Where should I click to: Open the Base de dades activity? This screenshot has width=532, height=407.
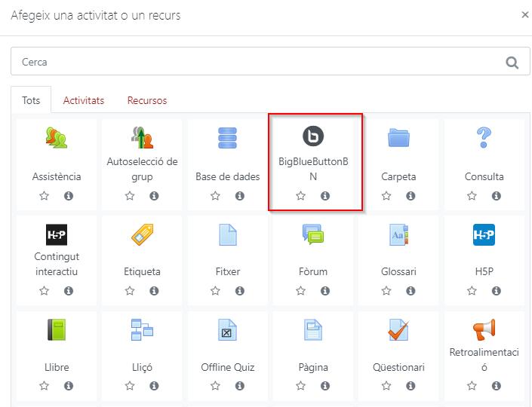227,176
